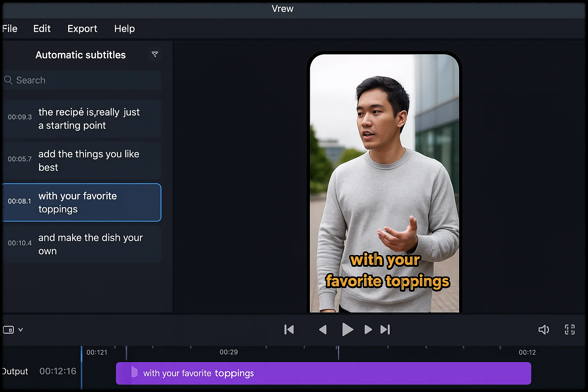The width and height of the screenshot is (588, 392).
Task: Select subtitle "the recipé is,really just a starting point"
Action: 82,119
